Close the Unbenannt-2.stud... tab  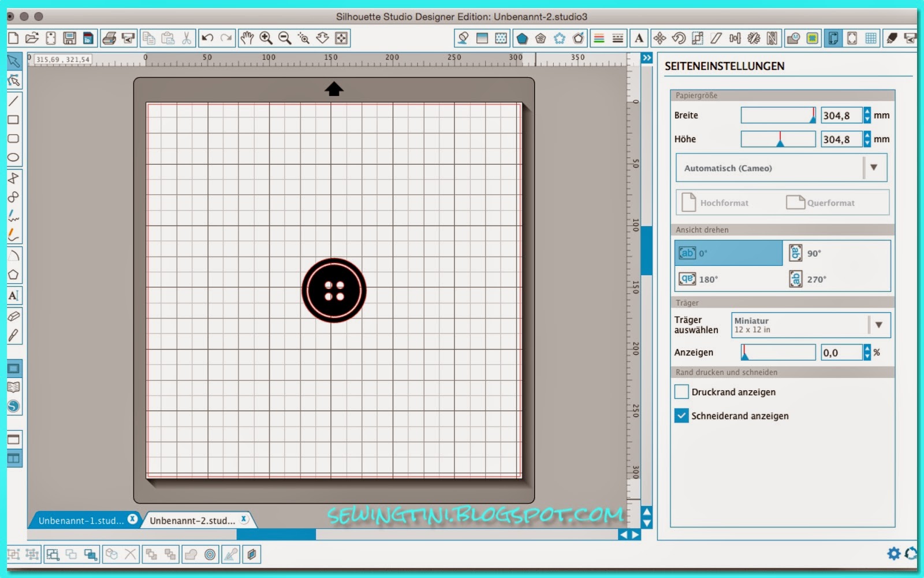[244, 519]
